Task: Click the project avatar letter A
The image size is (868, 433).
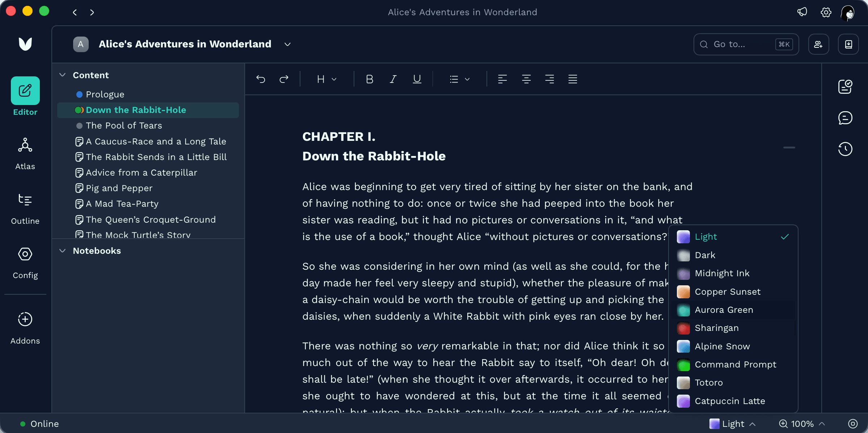Action: point(81,44)
